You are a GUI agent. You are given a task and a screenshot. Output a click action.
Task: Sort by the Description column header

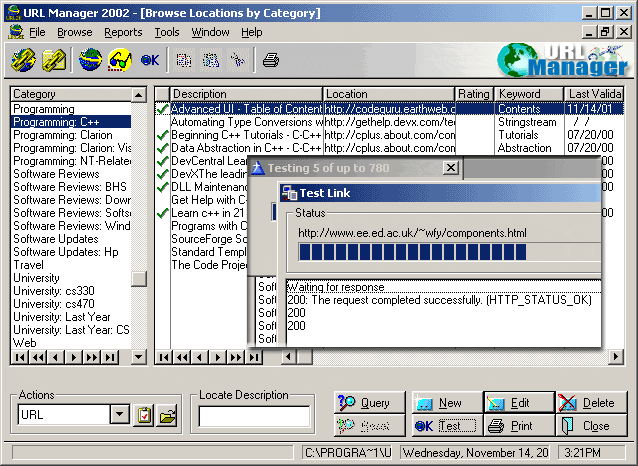point(246,94)
